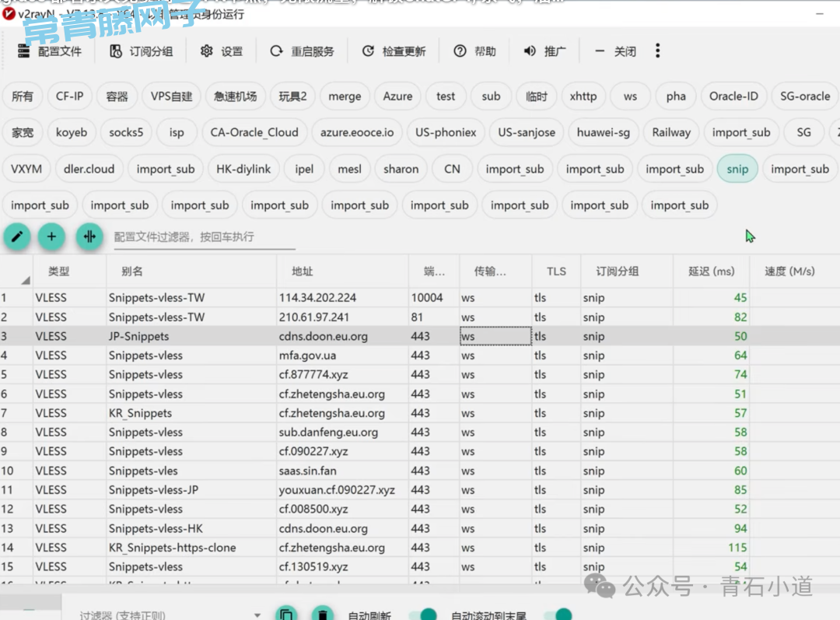Click the 帮助 help button
The height and width of the screenshot is (620, 840).
click(475, 51)
